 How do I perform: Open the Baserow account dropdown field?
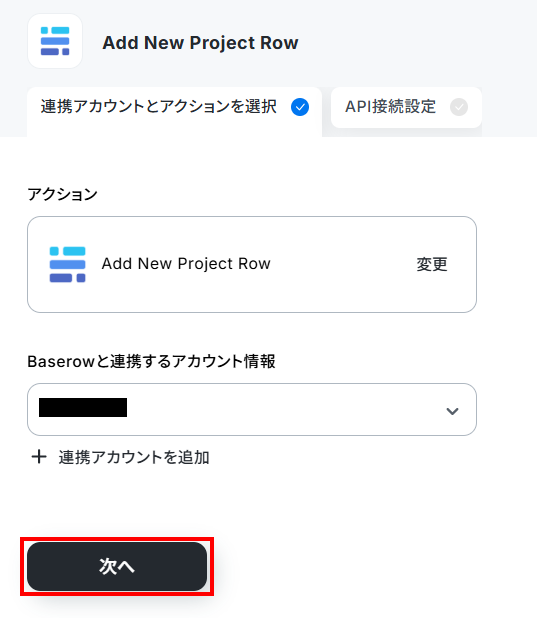[x=252, y=410]
